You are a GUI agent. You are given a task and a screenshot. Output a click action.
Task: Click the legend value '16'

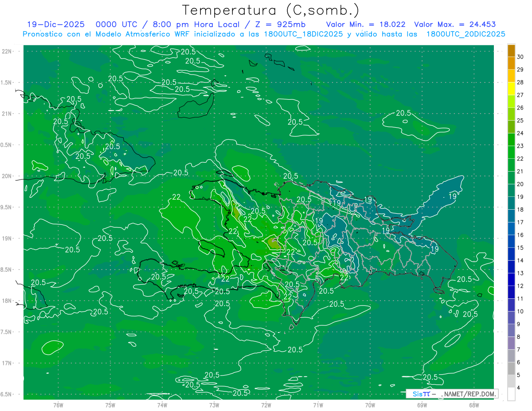[520, 235]
